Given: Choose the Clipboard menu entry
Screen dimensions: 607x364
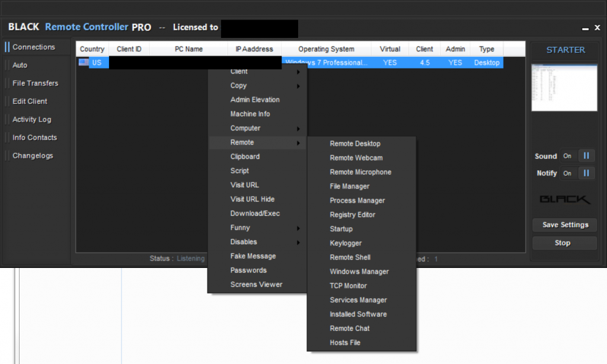Looking at the screenshot, I should click(257, 157).
